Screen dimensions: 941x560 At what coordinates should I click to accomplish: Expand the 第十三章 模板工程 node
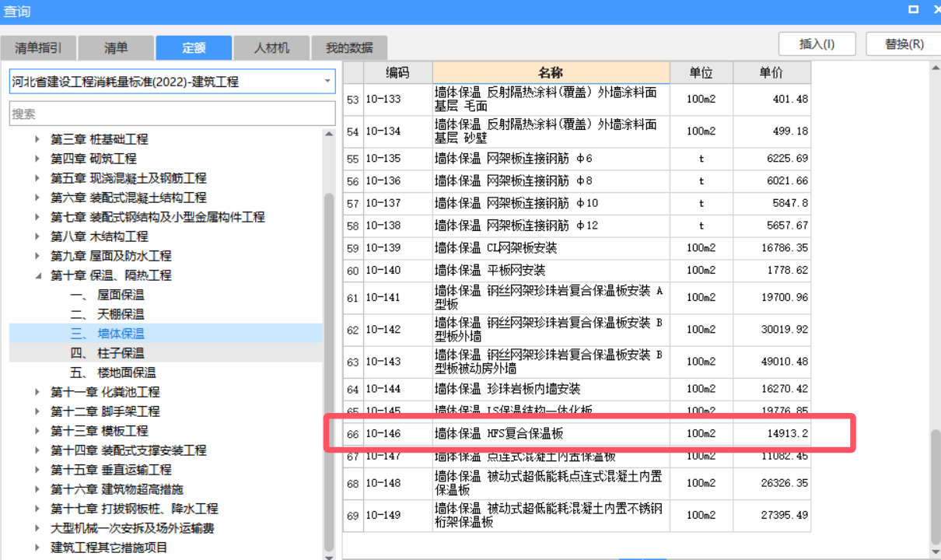(x=37, y=431)
